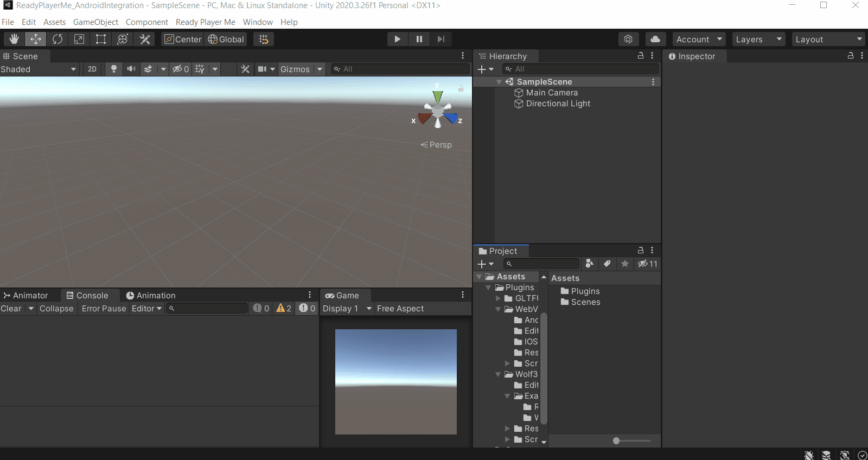
Task: Open the Shaded draw mode dropdown
Action: (39, 69)
